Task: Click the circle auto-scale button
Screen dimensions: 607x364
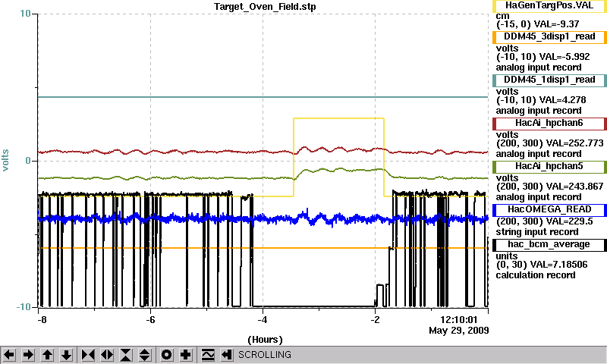Action: coord(167,355)
